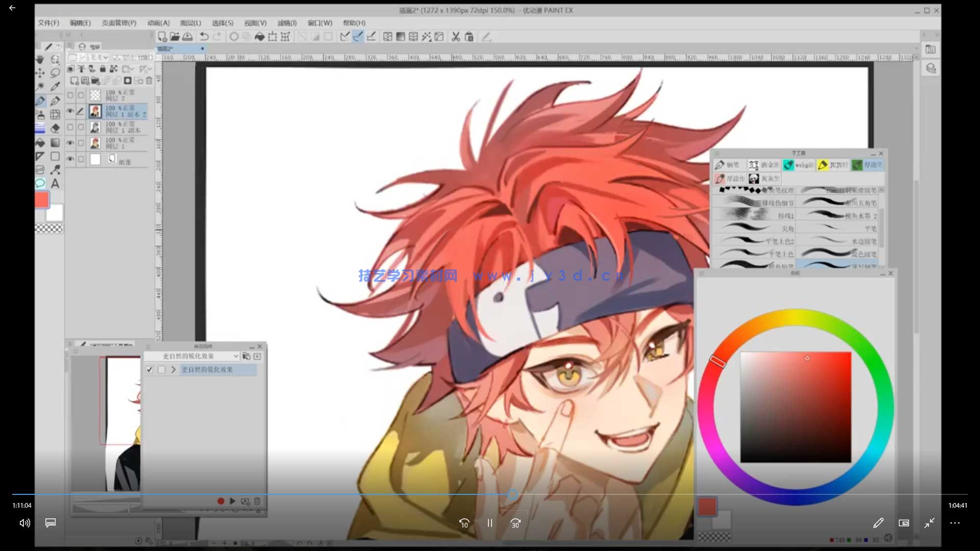The width and height of the screenshot is (980, 551).
Task: Expand the 更自然的锐化效果 action arrow
Action: 174,369
